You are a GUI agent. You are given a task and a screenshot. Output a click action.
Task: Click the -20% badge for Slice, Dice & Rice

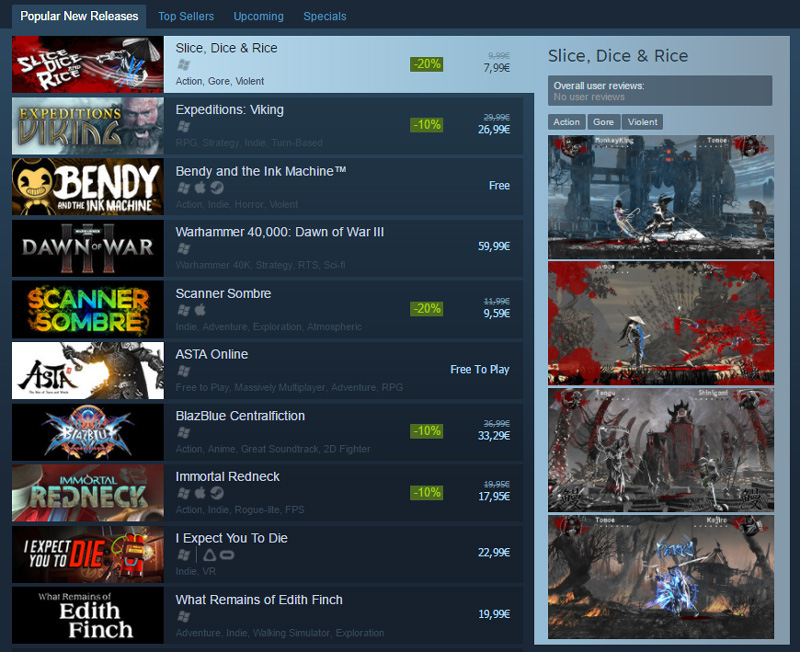427,64
